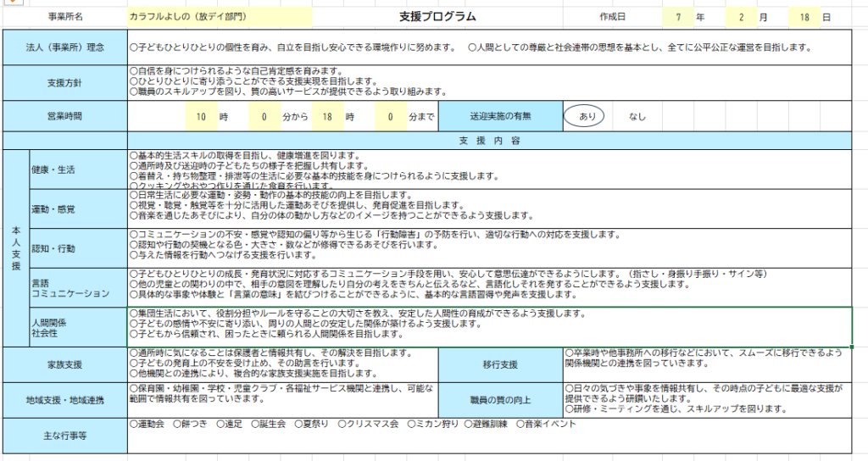The image size is (868, 461).
Task: Select the 職員の質の向上 heading cell
Action: click(500, 400)
